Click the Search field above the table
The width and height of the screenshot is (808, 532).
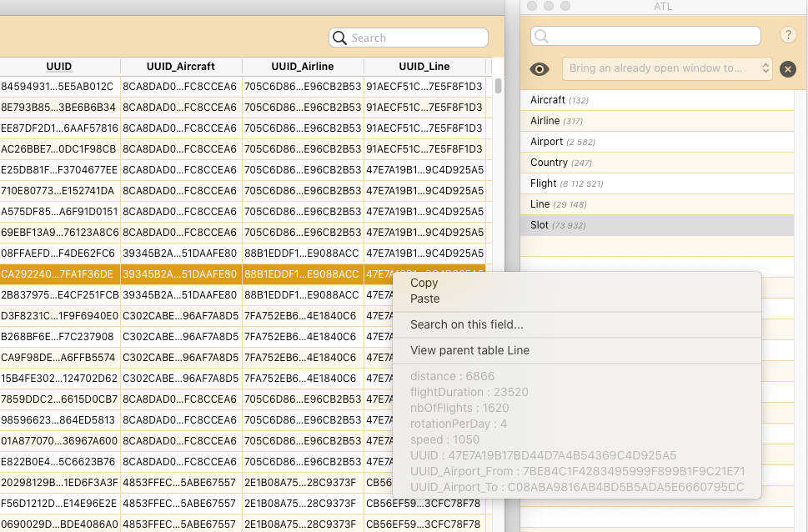(409, 38)
